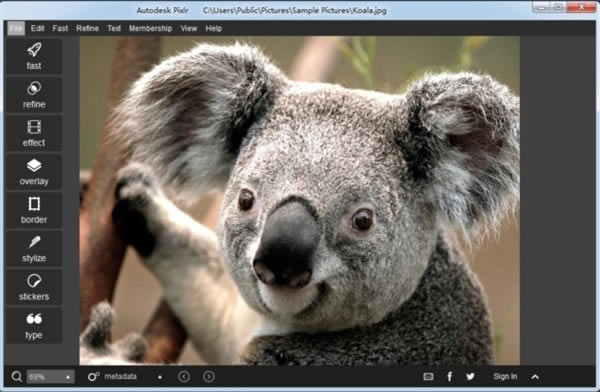600x392 pixels.
Task: Go to previous image arrow
Action: point(184,377)
